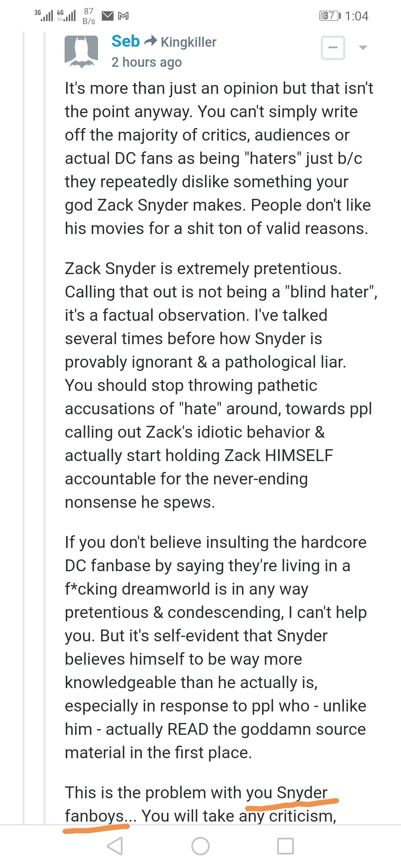The height and width of the screenshot is (868, 401).
Task: Open Seb's Batman avatar
Action: [x=81, y=52]
